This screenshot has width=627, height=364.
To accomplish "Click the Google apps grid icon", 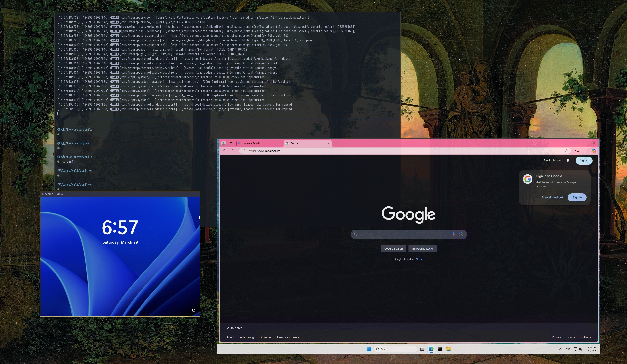I will coord(569,161).
